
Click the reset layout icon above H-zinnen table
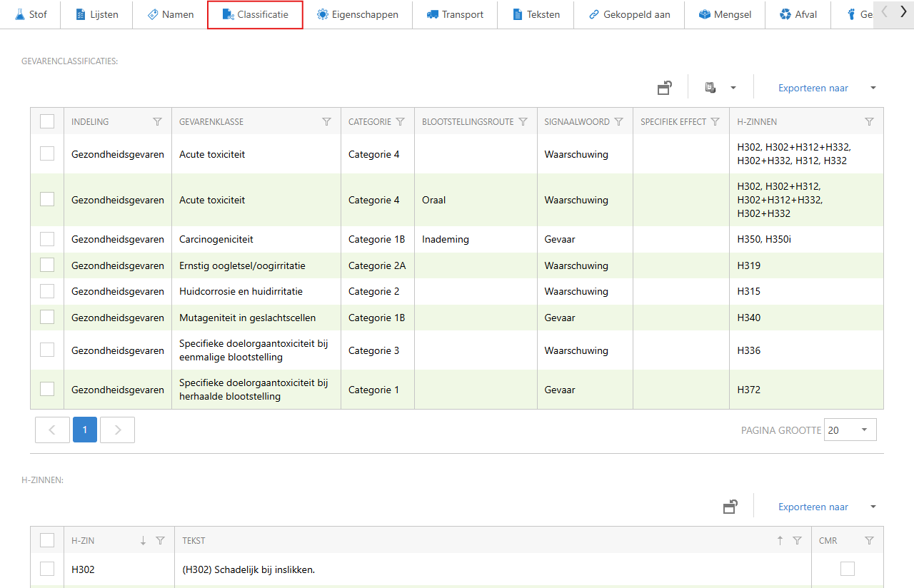[x=730, y=507]
